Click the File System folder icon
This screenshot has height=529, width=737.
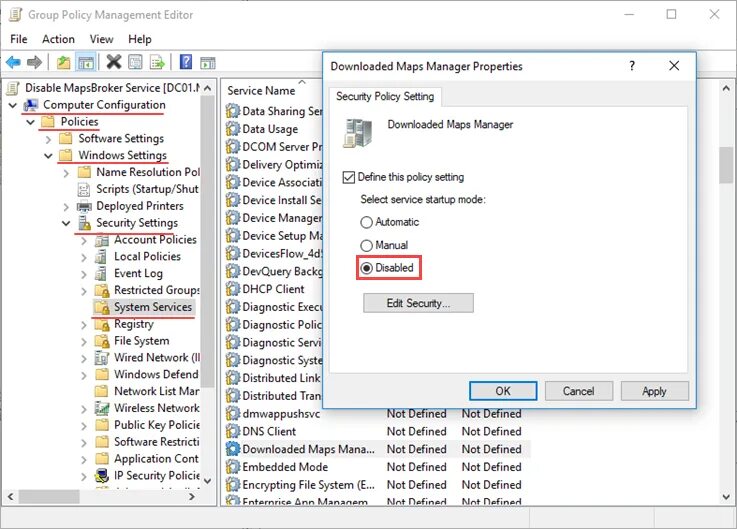102,341
